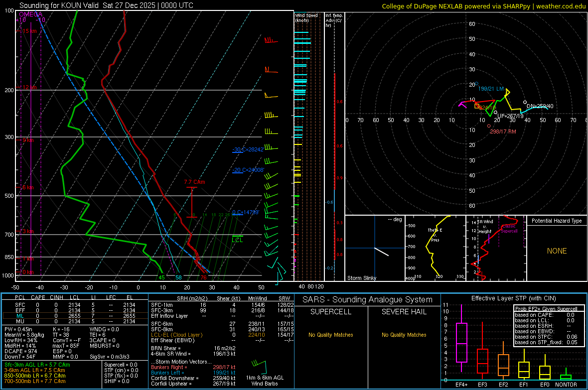Click surface dewpoint value 45
The width and height of the screenshot is (588, 390).
(x=161, y=277)
